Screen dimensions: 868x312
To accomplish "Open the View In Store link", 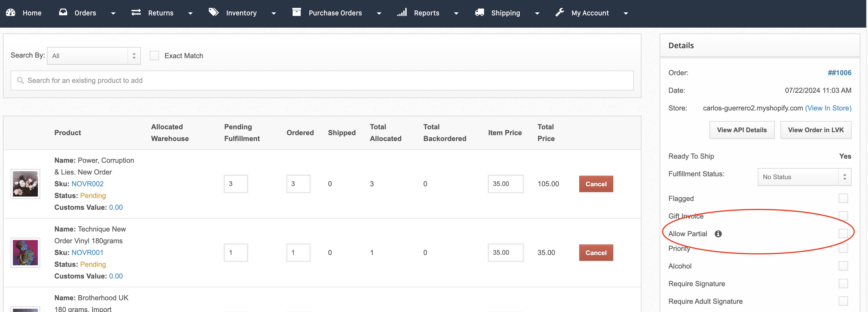I will pyautogui.click(x=828, y=108).
